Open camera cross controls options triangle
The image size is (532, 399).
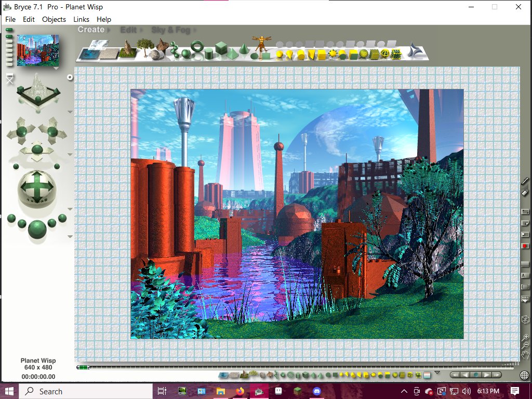pyautogui.click(x=70, y=154)
